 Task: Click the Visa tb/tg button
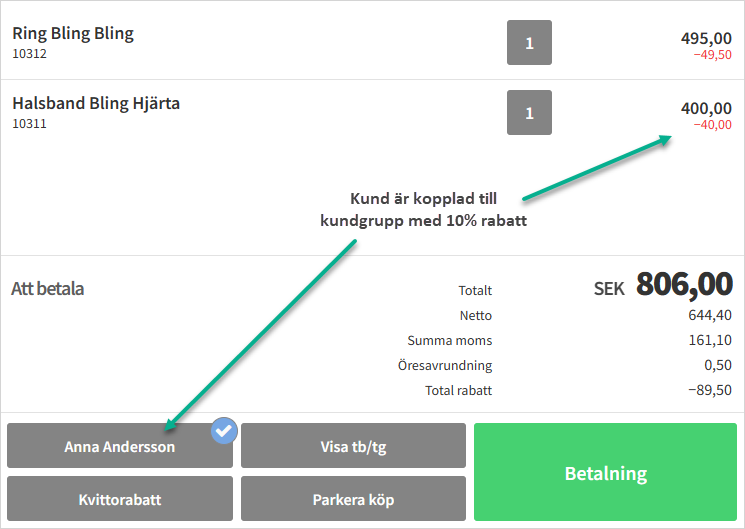point(353,447)
